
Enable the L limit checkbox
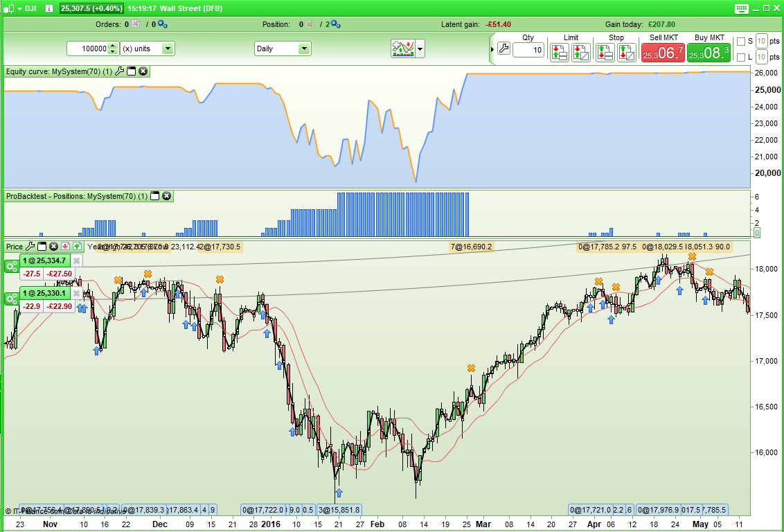pos(741,57)
